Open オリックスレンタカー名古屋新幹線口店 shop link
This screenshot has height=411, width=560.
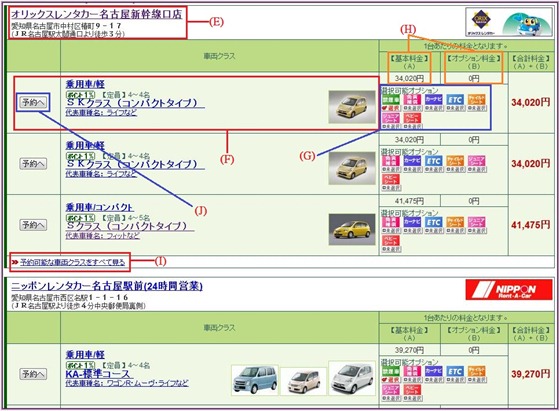coord(97,14)
